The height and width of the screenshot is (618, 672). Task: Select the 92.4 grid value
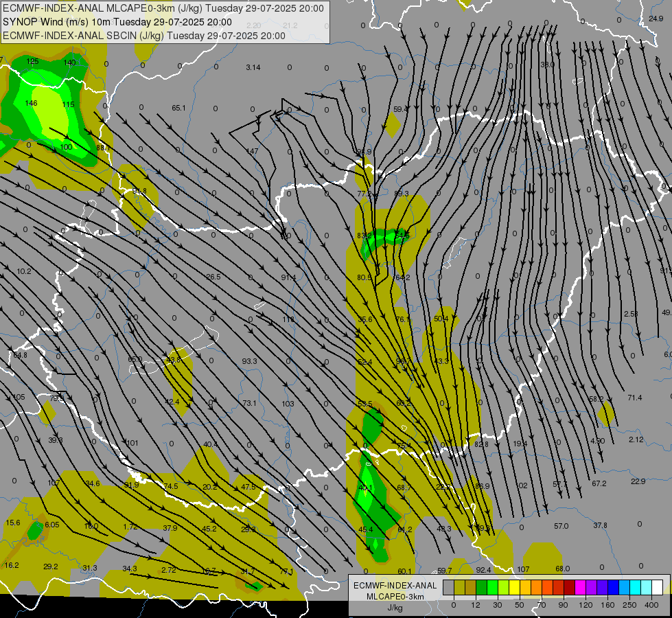click(483, 570)
